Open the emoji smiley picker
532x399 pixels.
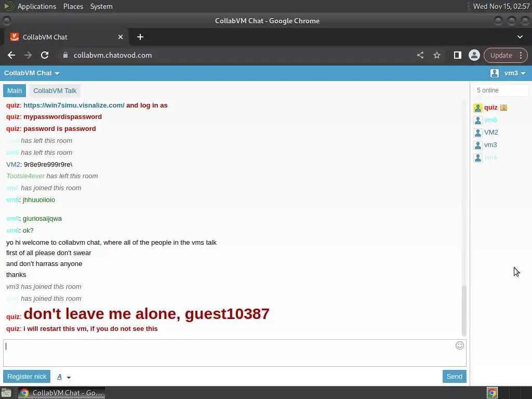(x=459, y=345)
